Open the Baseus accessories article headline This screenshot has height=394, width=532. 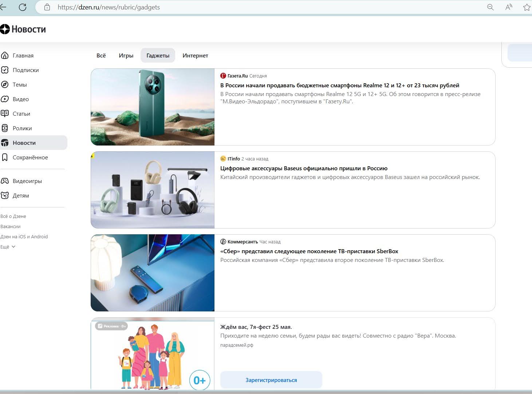coord(304,168)
